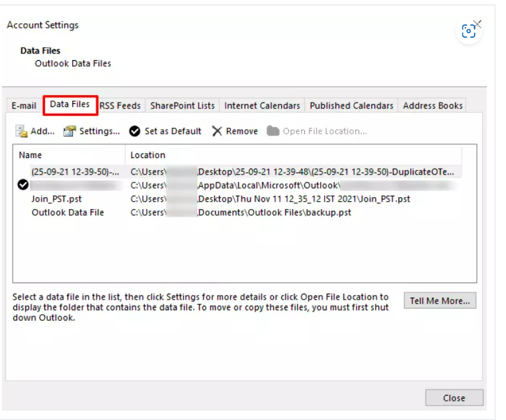Switch to the Data Files tab
Image resolution: width=506 pixels, height=420 pixels.
coord(70,105)
